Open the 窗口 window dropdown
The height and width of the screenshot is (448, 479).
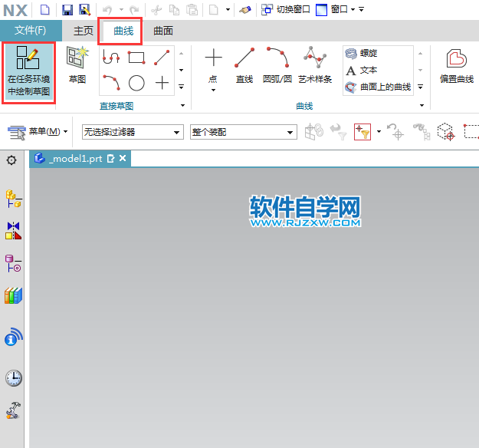coord(335,10)
